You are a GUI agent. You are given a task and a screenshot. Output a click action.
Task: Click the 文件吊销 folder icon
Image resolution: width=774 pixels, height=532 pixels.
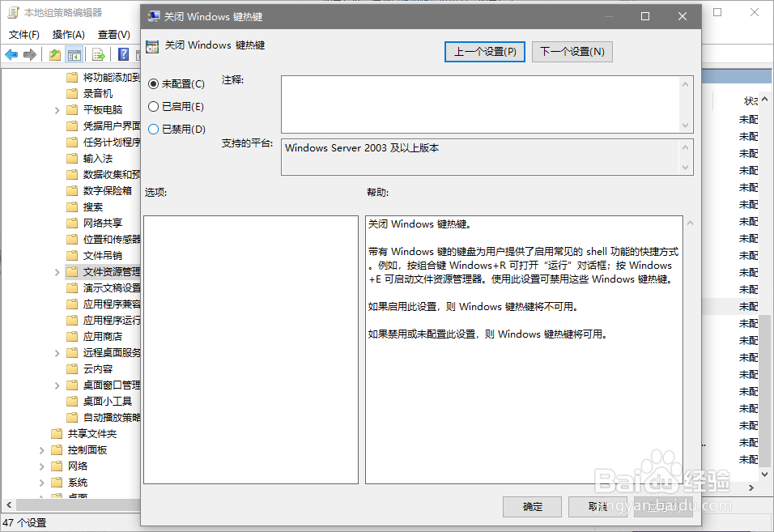point(72,256)
